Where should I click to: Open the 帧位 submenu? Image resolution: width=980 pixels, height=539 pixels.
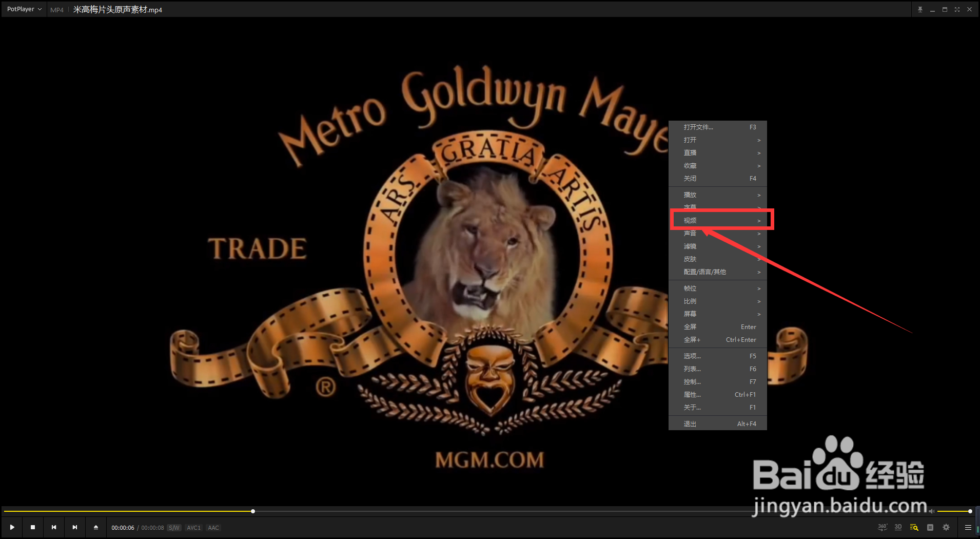pyautogui.click(x=718, y=288)
